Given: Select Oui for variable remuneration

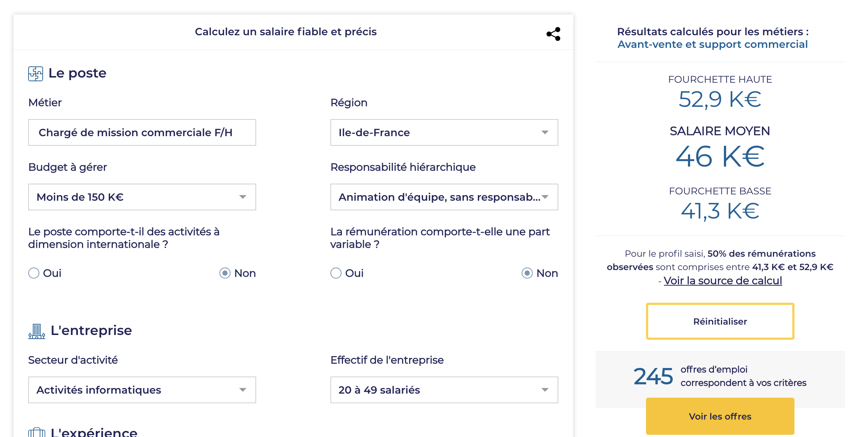Looking at the screenshot, I should [336, 273].
